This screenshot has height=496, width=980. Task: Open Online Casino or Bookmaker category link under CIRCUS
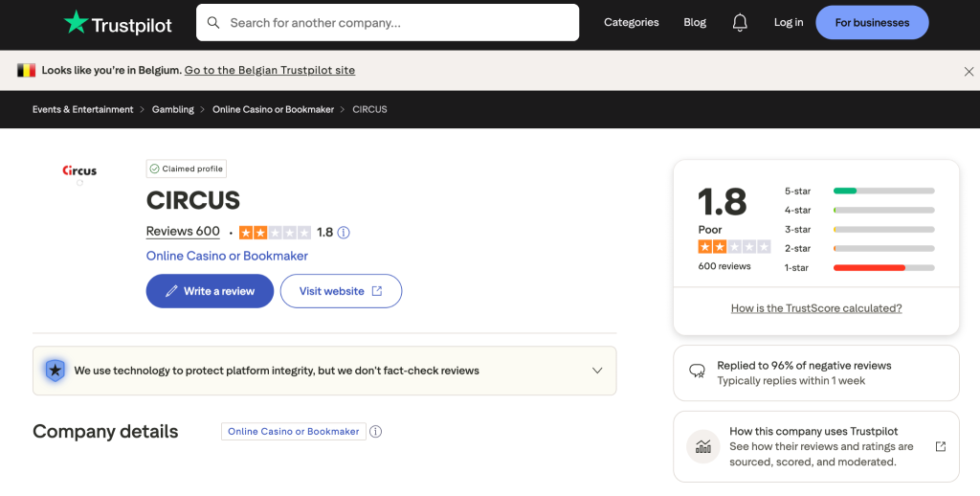tap(227, 256)
